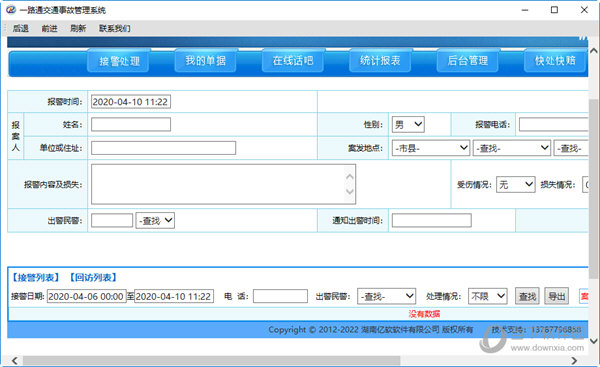The image size is (600, 367).
Task: Click the 通知出警时间 input field
Action: [432, 220]
